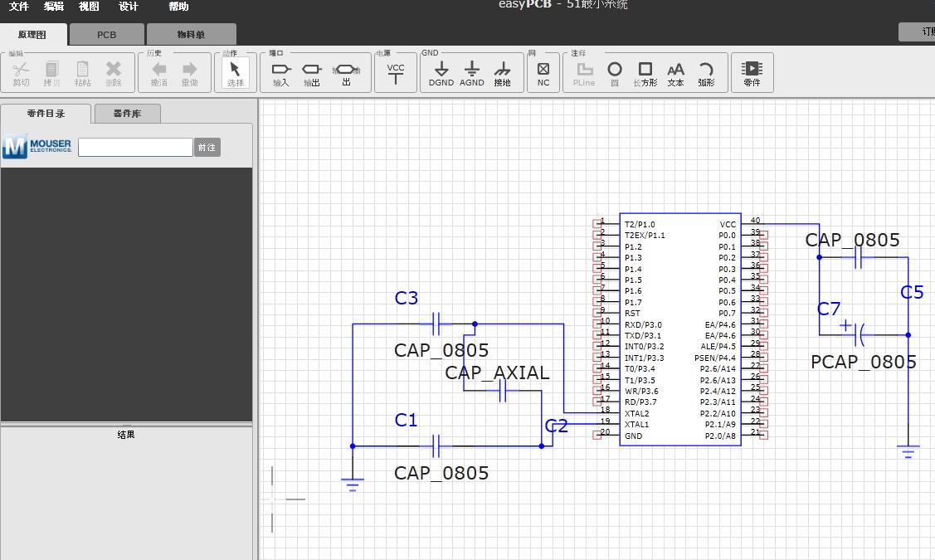
Task: Click the CAP_AXIAL component text
Action: tap(497, 373)
